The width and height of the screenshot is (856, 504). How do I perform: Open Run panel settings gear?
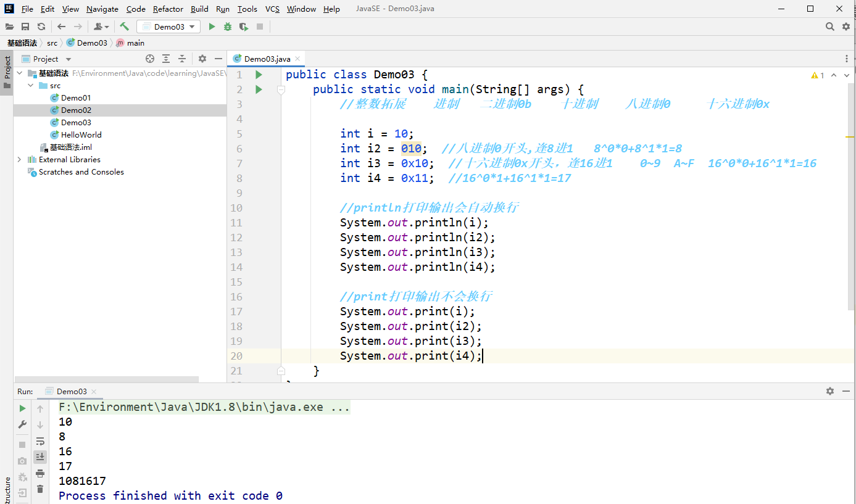pos(830,391)
